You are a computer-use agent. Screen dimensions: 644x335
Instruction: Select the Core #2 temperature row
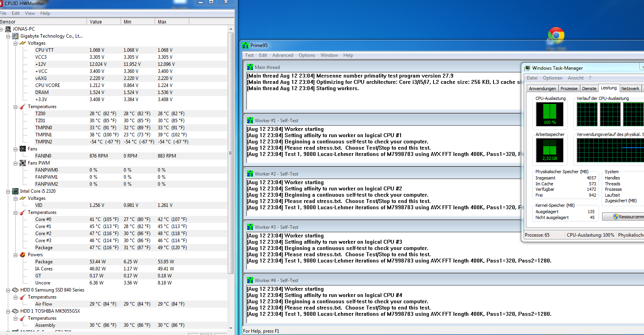114,234
